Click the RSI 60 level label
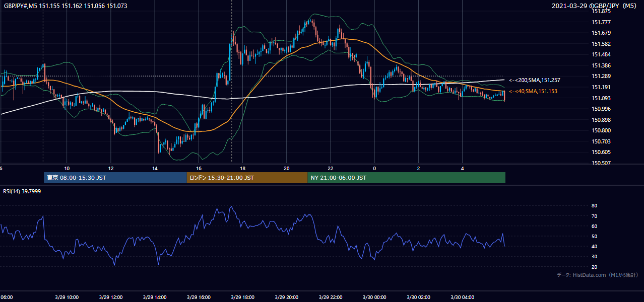Image resolution: width=644 pixels, height=302 pixels. click(x=594, y=226)
